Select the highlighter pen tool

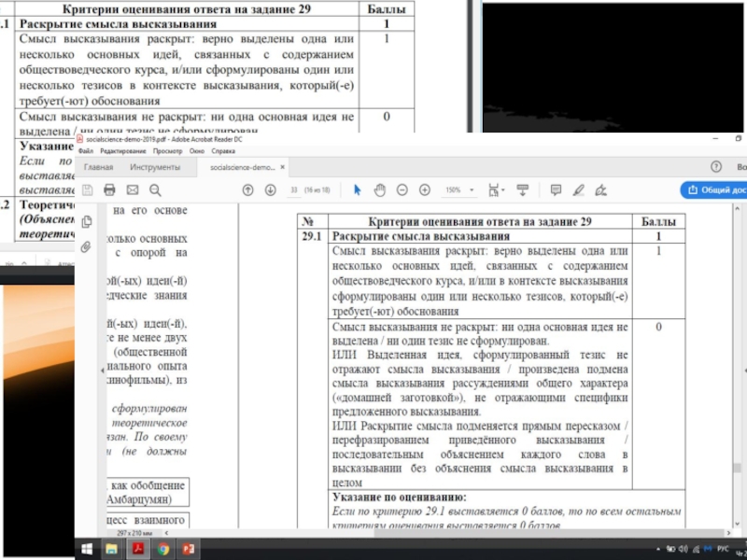coord(579,189)
